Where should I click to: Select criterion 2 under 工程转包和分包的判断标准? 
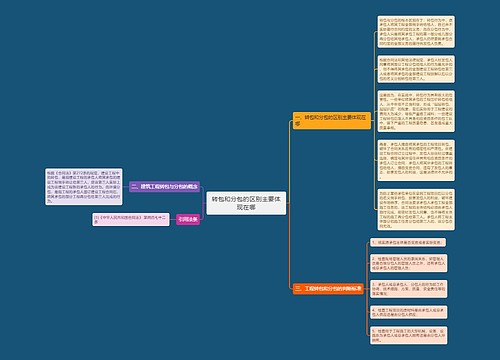tap(409, 263)
